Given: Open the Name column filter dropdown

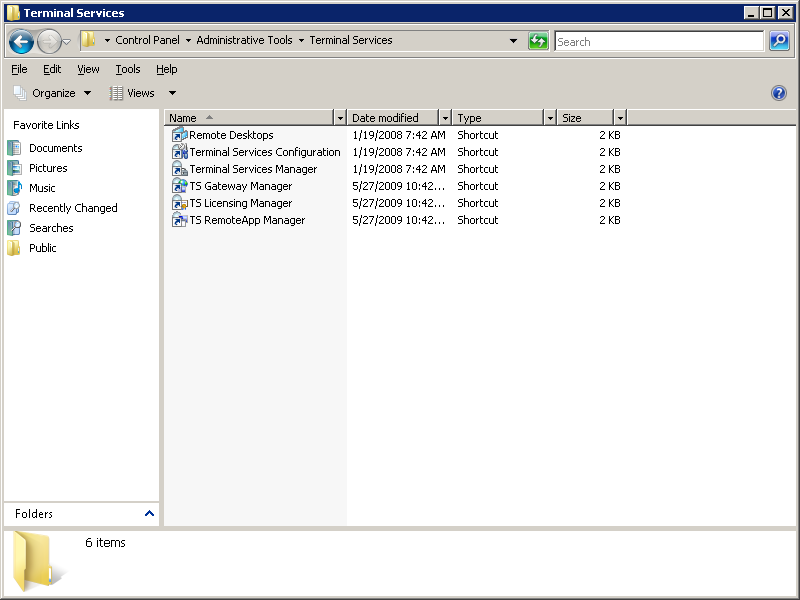Looking at the screenshot, I should pos(340,118).
